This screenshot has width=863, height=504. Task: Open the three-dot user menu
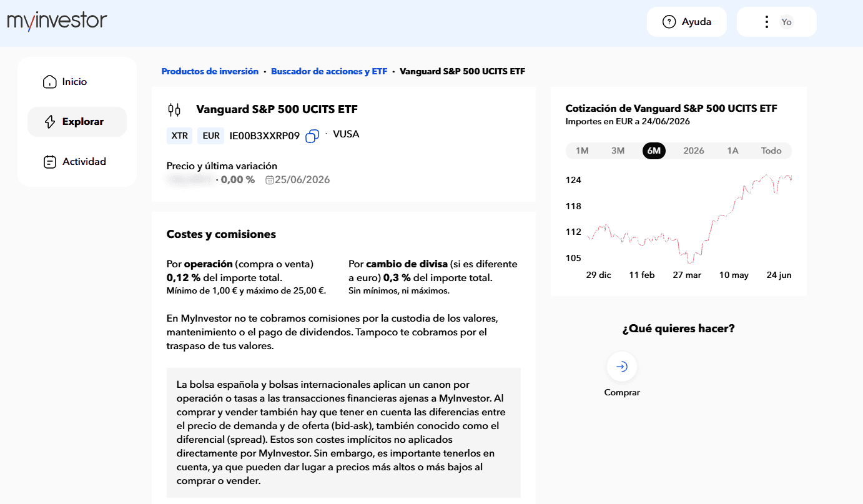point(767,22)
